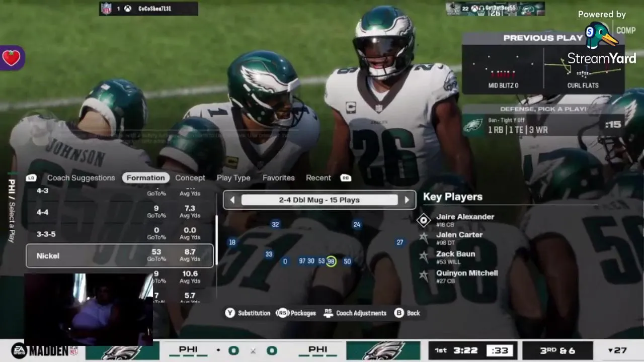Select Quinyon Mitchell in Key Players
Screen dimensions: 644x362
467,276
